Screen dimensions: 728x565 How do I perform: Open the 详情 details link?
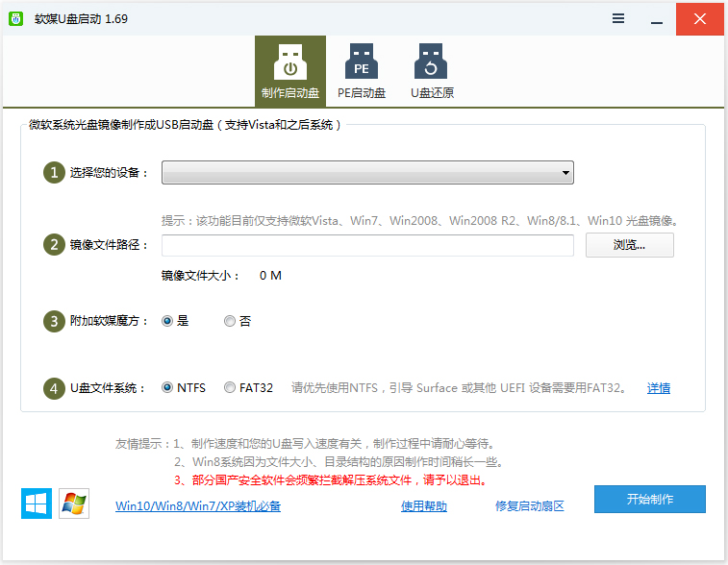click(659, 388)
